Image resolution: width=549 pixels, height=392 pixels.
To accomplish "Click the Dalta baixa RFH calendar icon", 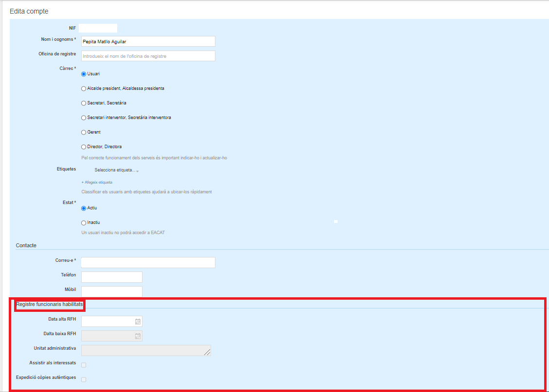I will 138,336.
